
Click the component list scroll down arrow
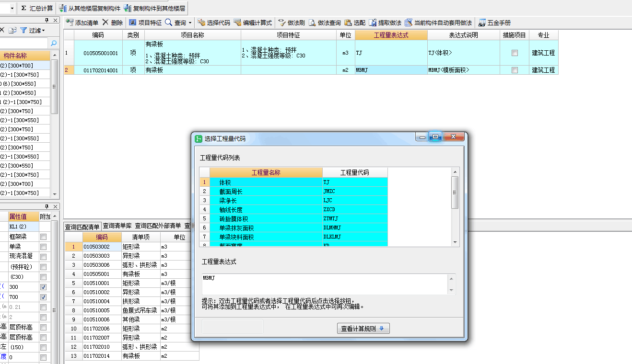(x=54, y=194)
